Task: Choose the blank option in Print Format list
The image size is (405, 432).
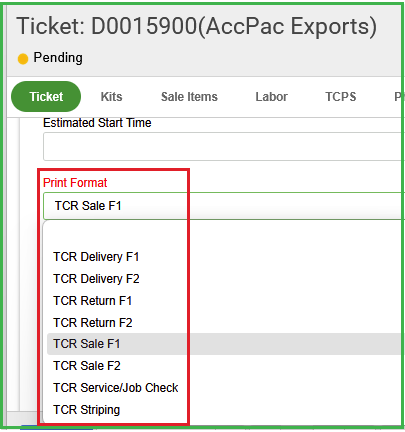Action: (224, 235)
